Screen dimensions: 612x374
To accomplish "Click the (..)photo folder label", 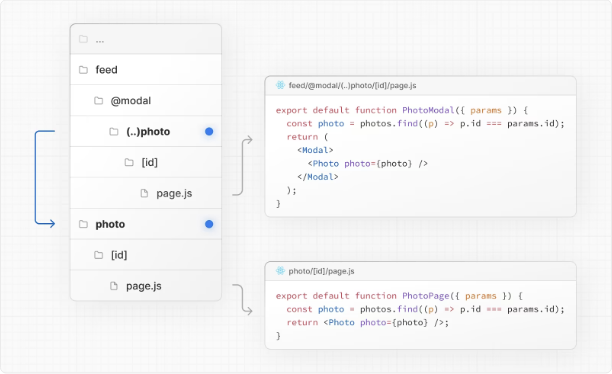I will click(x=148, y=132).
